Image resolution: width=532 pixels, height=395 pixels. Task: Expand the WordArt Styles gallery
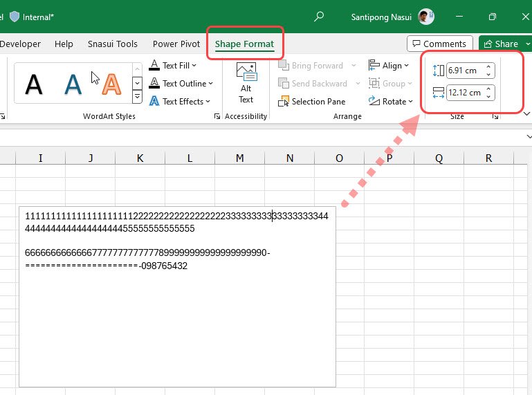tap(137, 98)
